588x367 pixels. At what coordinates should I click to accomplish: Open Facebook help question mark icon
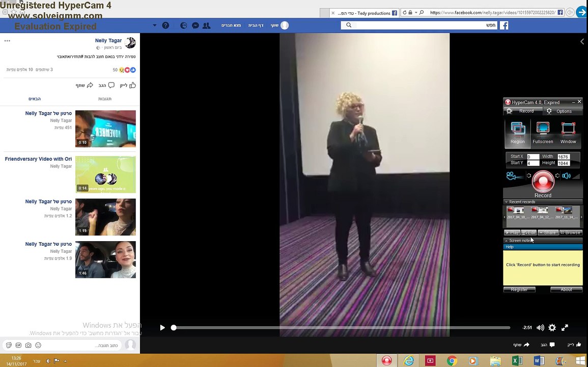[x=165, y=25]
